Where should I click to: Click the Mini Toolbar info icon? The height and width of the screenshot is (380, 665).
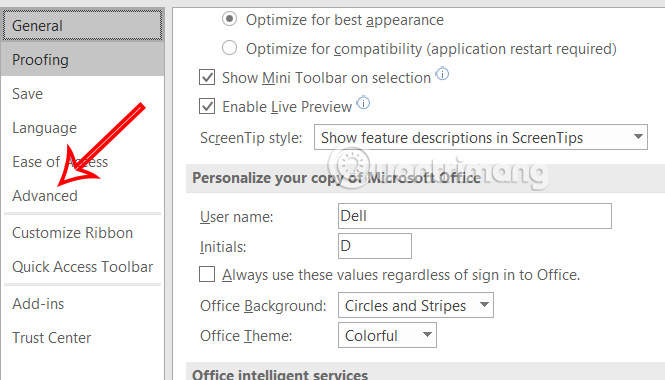click(x=442, y=74)
